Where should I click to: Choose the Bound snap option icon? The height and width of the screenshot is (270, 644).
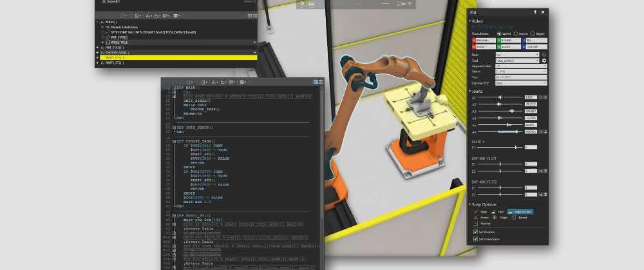pyautogui.click(x=514, y=217)
